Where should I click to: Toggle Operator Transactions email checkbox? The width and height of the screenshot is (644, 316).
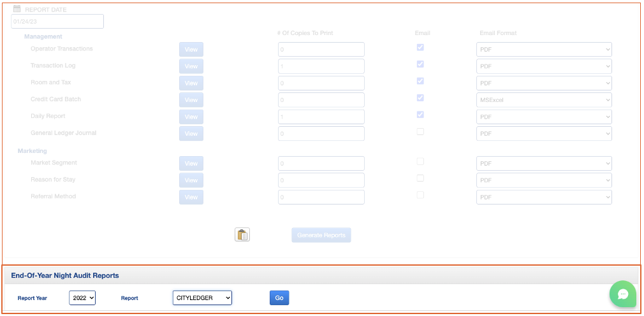coord(420,47)
